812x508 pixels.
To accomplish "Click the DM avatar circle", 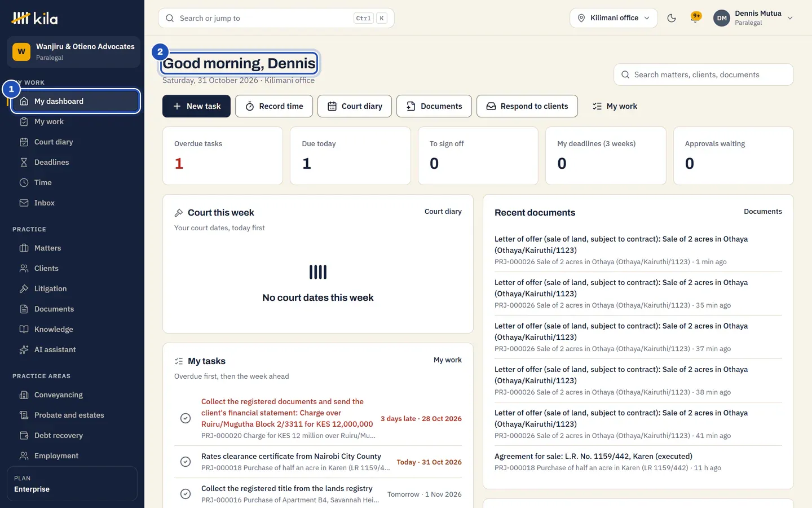I will [722, 18].
